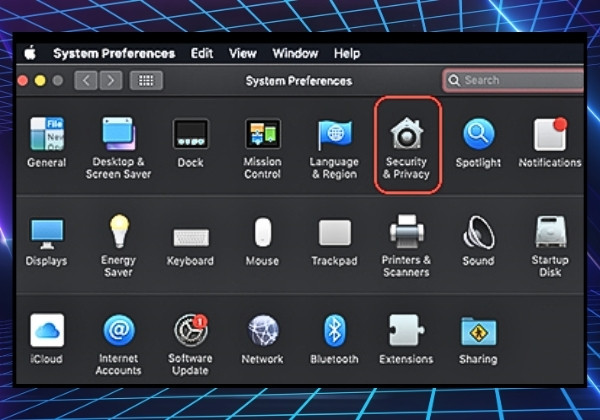Open Startup Disk preferences
Viewport: 600px width, 420px height.
pos(550,247)
